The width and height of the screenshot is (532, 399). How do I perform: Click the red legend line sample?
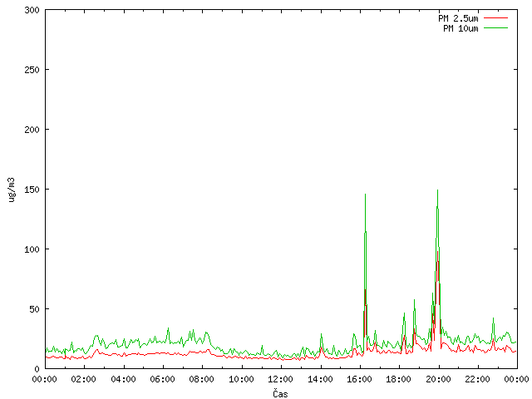point(495,18)
